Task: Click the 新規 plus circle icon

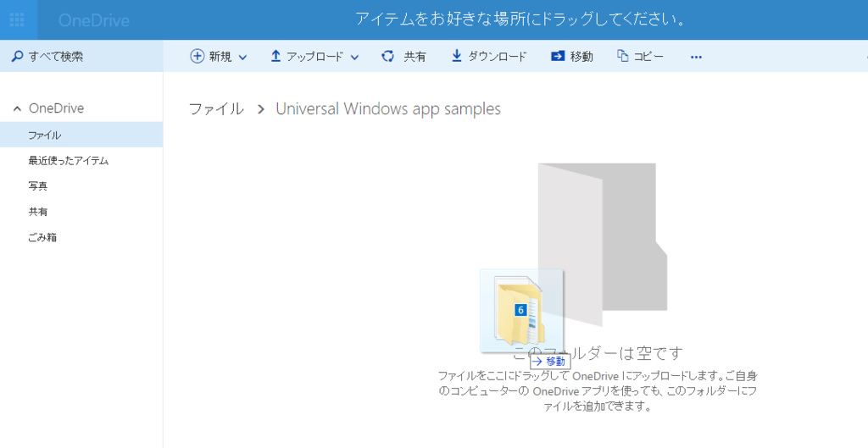Action: pos(197,56)
